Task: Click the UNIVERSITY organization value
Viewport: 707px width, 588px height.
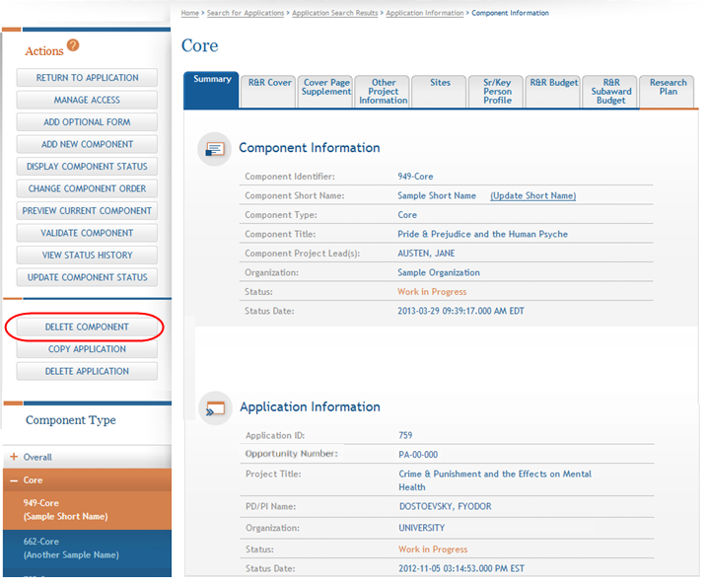Action: pyautogui.click(x=422, y=528)
